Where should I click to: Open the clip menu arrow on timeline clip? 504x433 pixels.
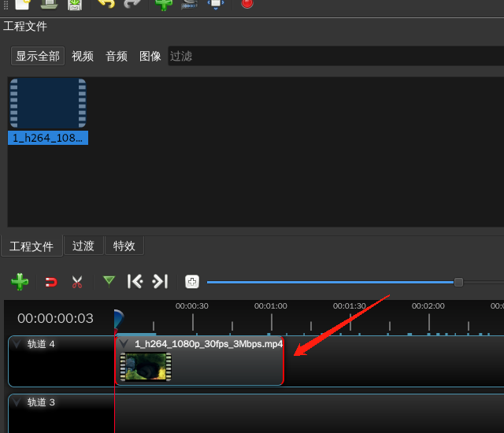pyautogui.click(x=124, y=344)
